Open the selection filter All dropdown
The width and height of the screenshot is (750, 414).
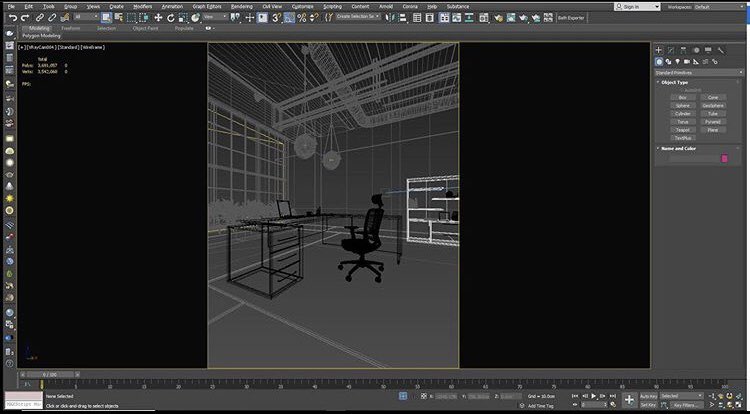86,17
